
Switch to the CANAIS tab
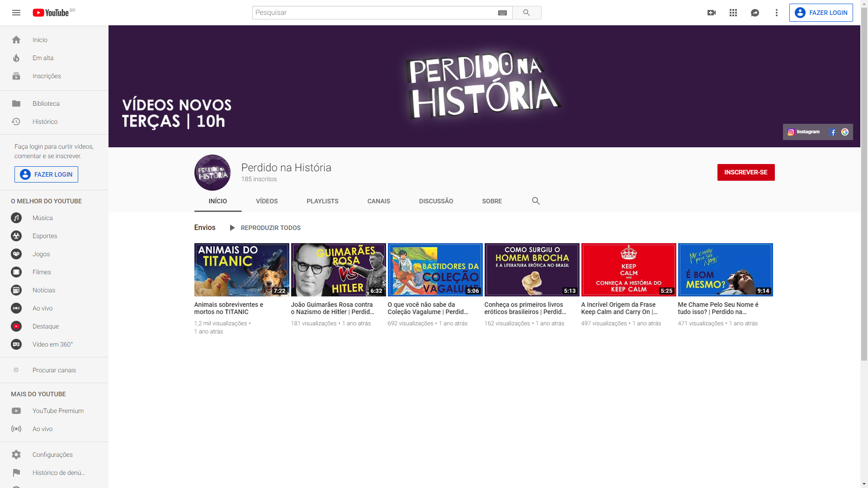tap(378, 201)
